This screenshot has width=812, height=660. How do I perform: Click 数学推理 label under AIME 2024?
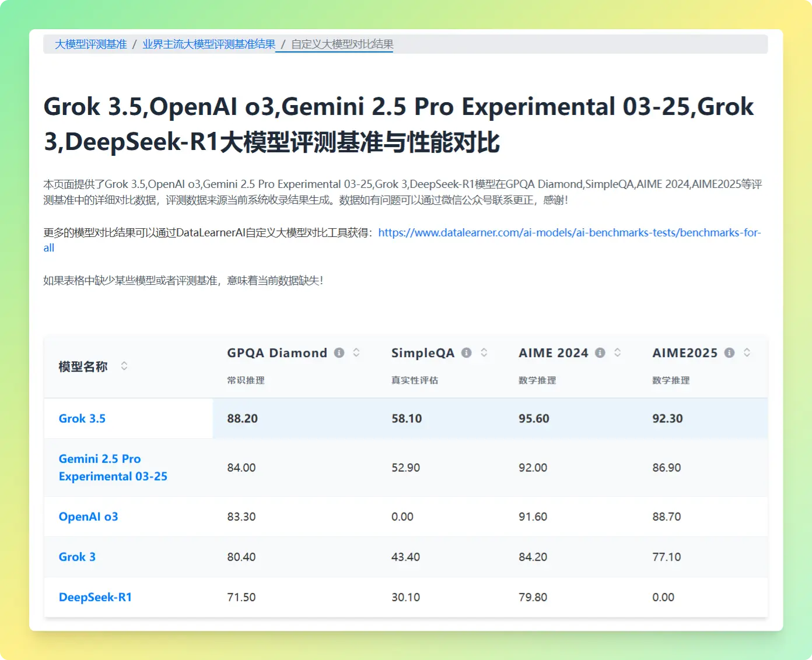click(x=537, y=380)
